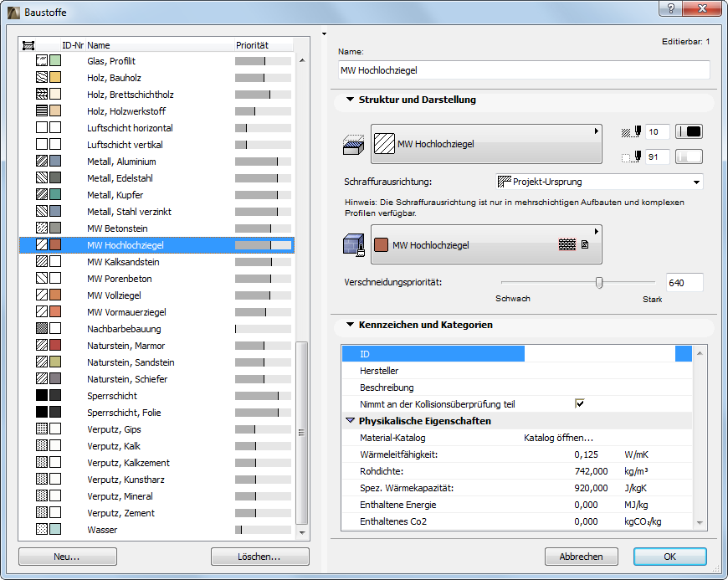Click the black fill icon for Sperrschicht

pyautogui.click(x=42, y=395)
